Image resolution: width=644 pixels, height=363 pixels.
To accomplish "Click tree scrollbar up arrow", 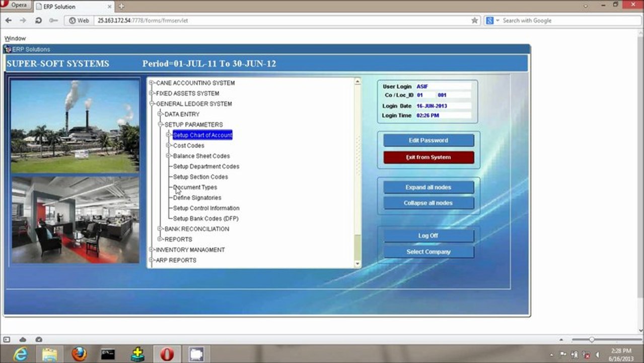I will 357,81.
